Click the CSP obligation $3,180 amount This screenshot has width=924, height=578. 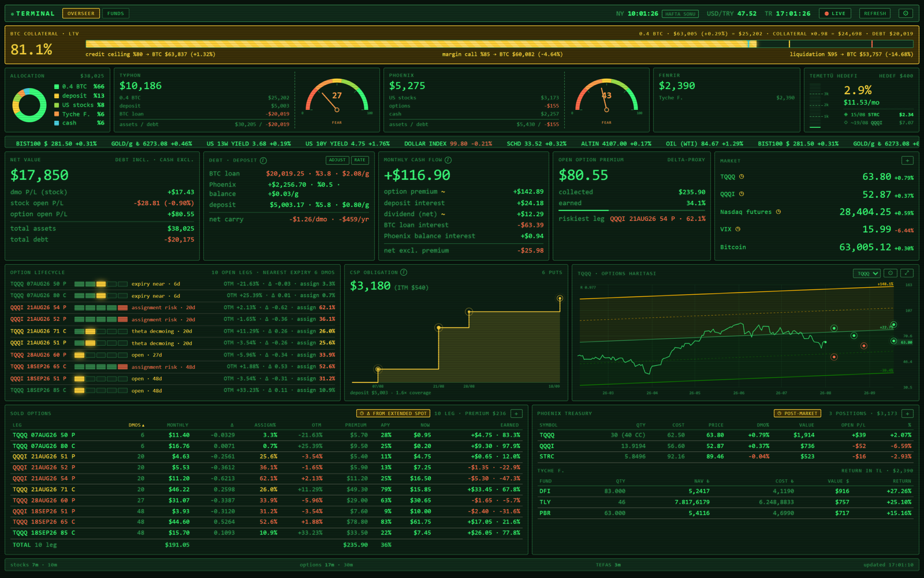[370, 286]
